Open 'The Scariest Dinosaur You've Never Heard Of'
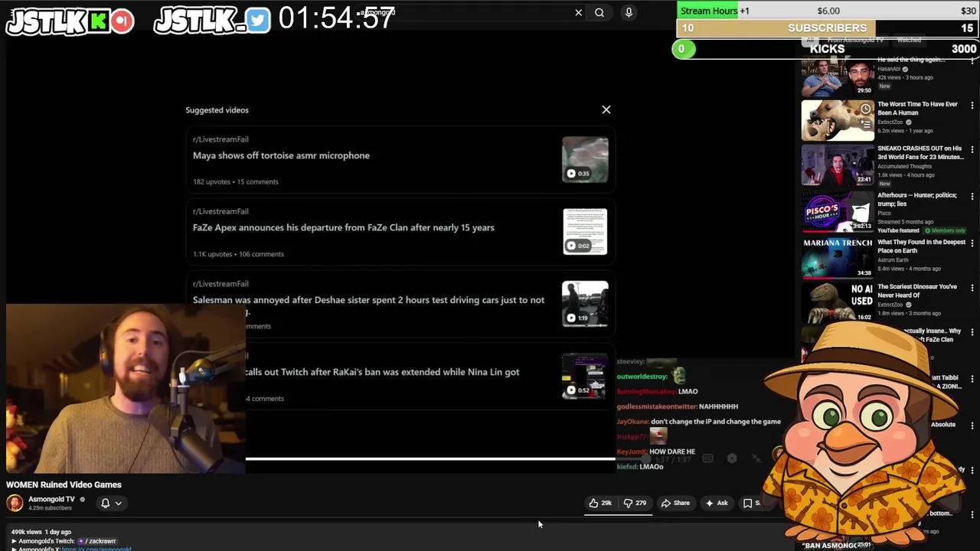The width and height of the screenshot is (980, 551). coord(917,291)
